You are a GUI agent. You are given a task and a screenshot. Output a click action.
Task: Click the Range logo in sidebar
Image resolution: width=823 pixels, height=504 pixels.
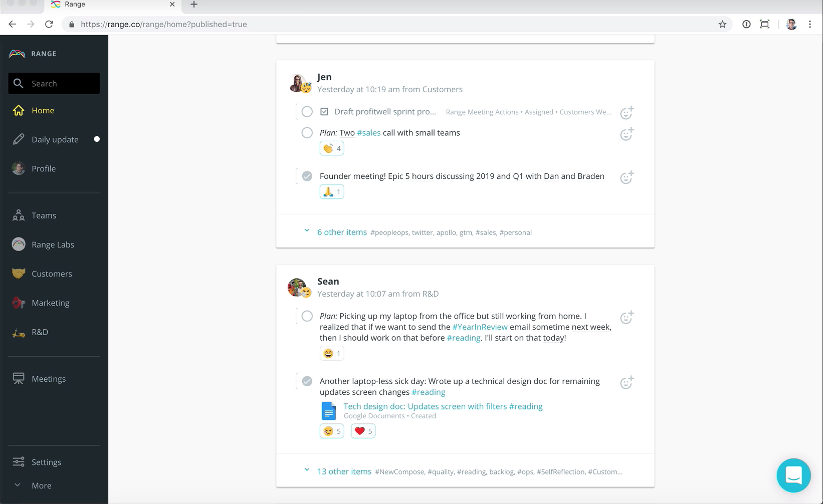pos(17,54)
